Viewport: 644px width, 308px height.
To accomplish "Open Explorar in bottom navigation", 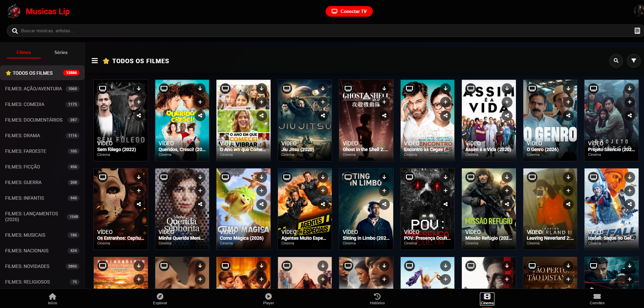I will [x=160, y=299].
